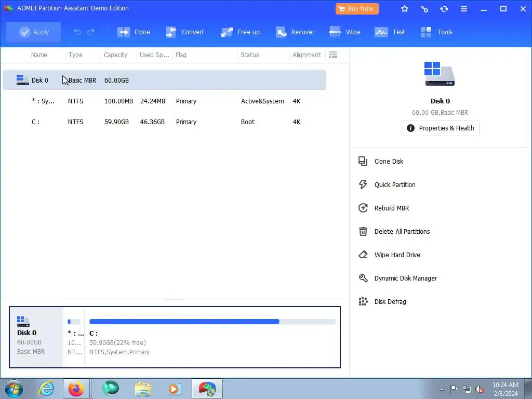This screenshot has height=399, width=532.
Task: Click the Properties & Health button
Action: pyautogui.click(x=440, y=128)
